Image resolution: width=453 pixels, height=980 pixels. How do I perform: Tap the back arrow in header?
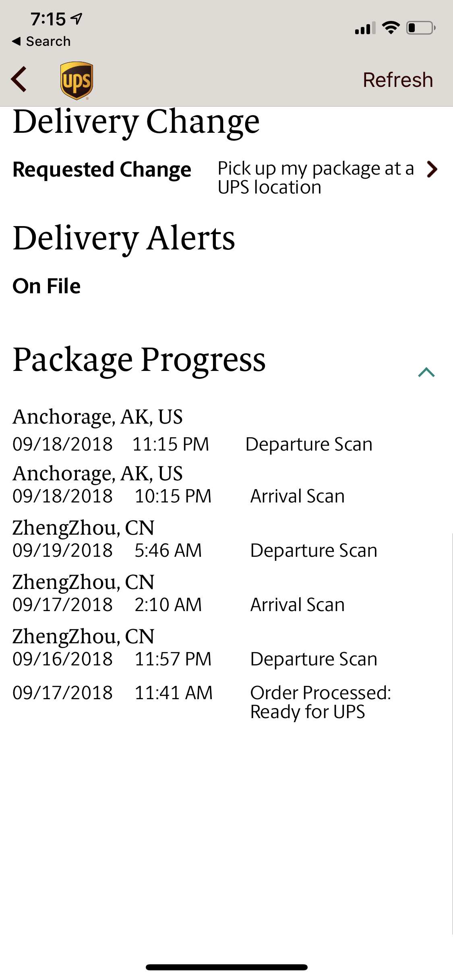tap(19, 79)
